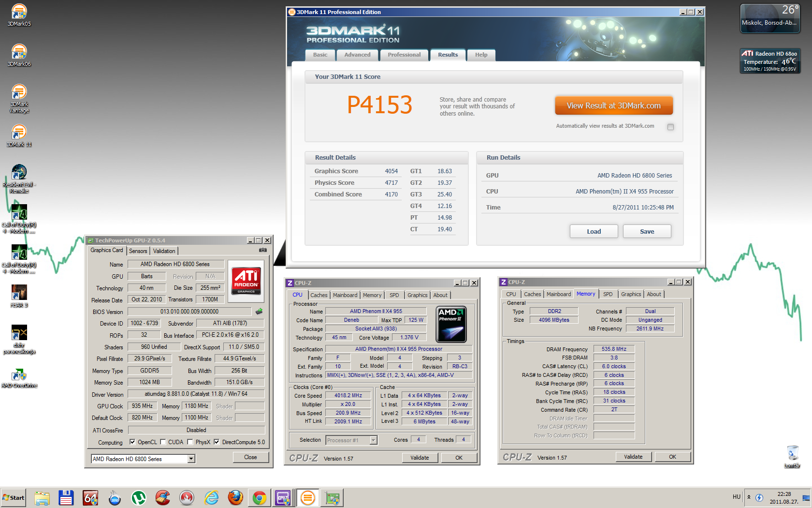Expand hidden system tray icons
This screenshot has width=812, height=508.
point(749,497)
